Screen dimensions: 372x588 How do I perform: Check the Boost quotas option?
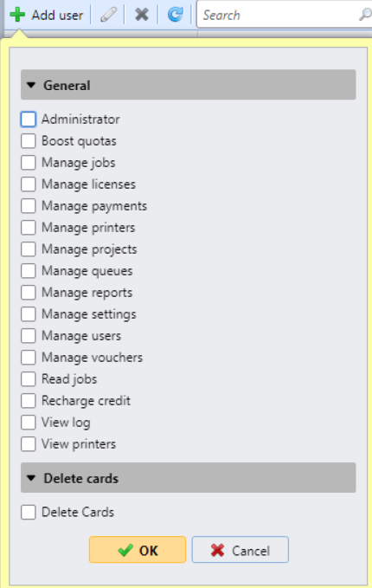coord(29,141)
